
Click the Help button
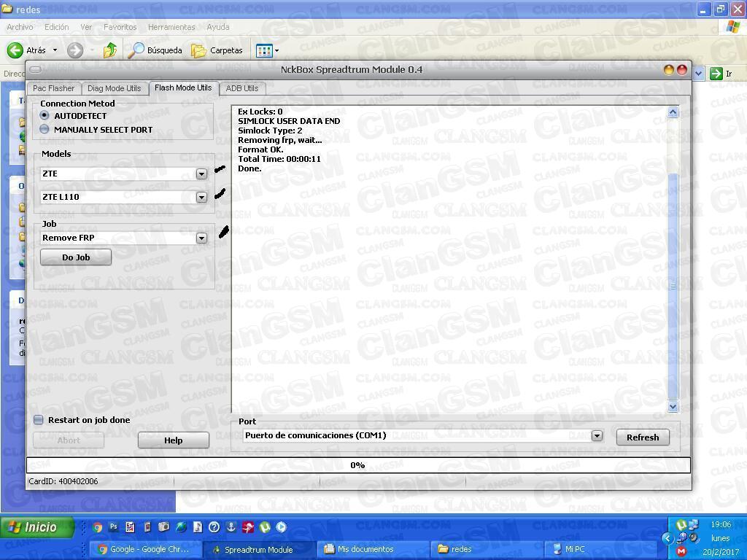[174, 440]
